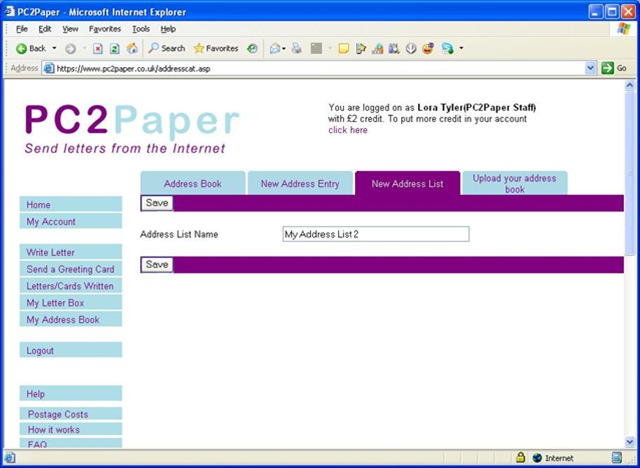The height and width of the screenshot is (468, 640).
Task: Open the Favorites menu
Action: point(105,29)
